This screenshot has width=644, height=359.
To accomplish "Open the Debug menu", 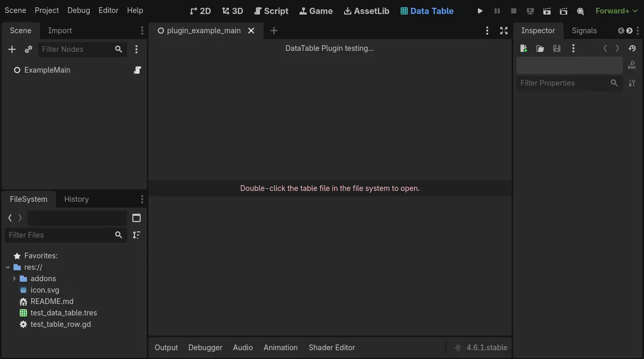I will (x=78, y=10).
